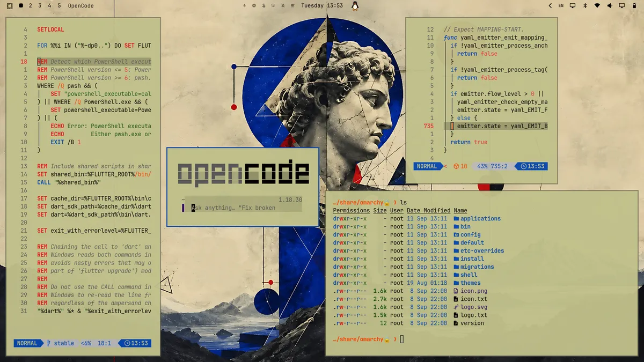
Task: Click the icon.txt file icon
Action: 456,299
